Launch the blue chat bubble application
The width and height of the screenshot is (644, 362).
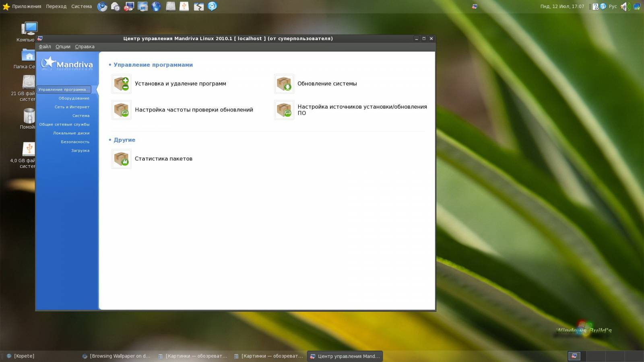point(213,6)
